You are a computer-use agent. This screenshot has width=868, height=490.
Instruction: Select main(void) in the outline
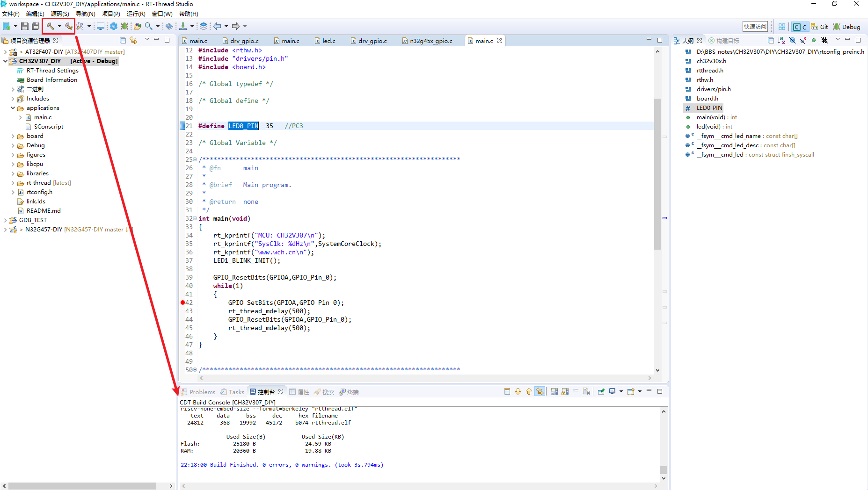pyautogui.click(x=711, y=117)
